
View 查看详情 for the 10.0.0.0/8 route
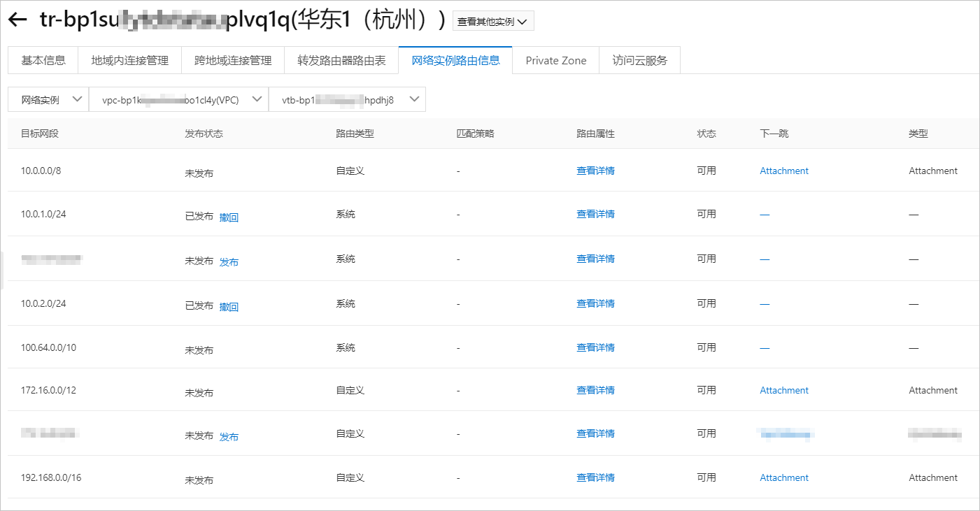(x=595, y=171)
